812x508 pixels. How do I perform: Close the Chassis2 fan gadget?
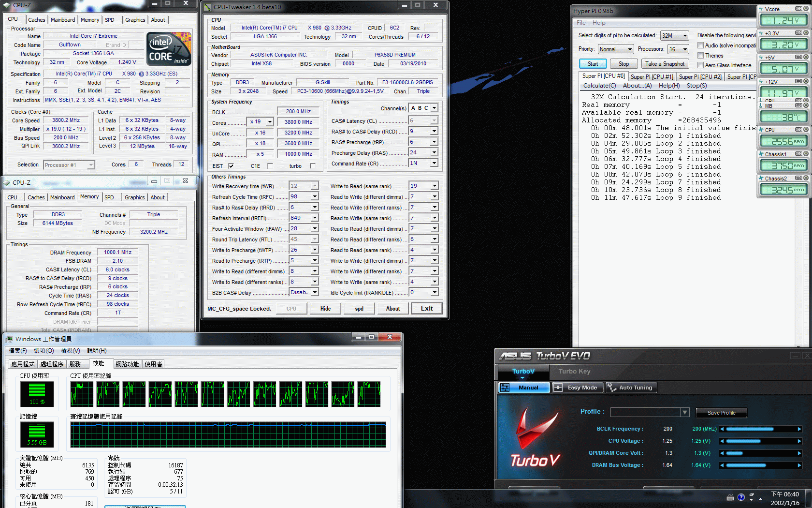[x=806, y=178]
